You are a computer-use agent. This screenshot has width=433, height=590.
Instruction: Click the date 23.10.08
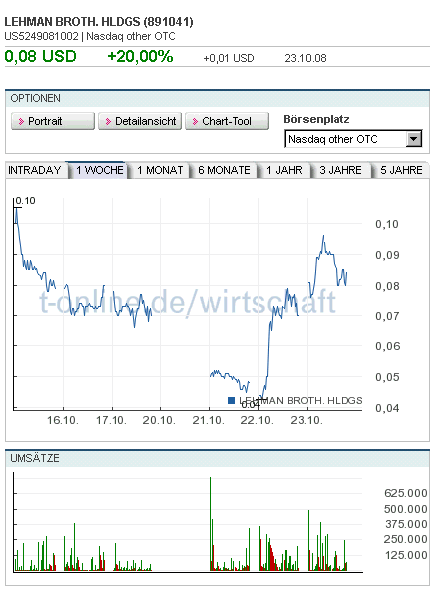tap(305, 58)
